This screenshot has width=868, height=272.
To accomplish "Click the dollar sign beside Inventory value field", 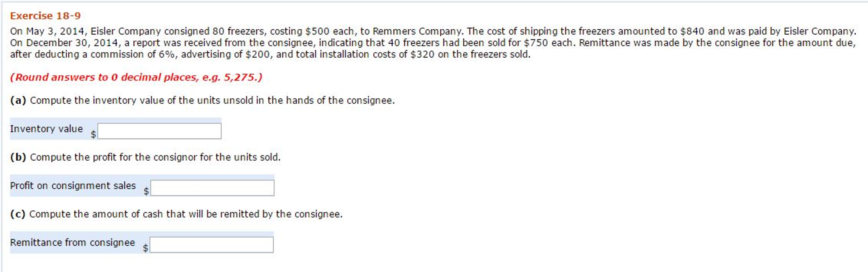I will click(x=93, y=134).
